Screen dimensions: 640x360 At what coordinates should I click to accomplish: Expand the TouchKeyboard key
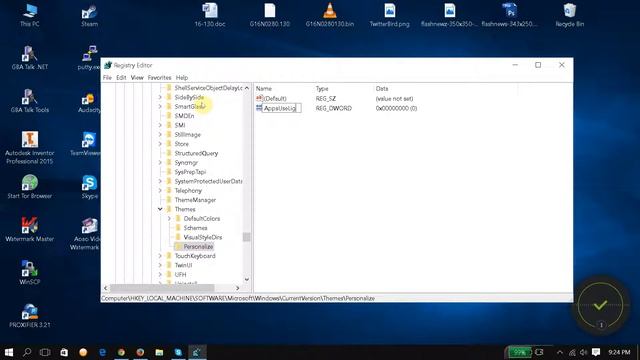click(x=160, y=256)
